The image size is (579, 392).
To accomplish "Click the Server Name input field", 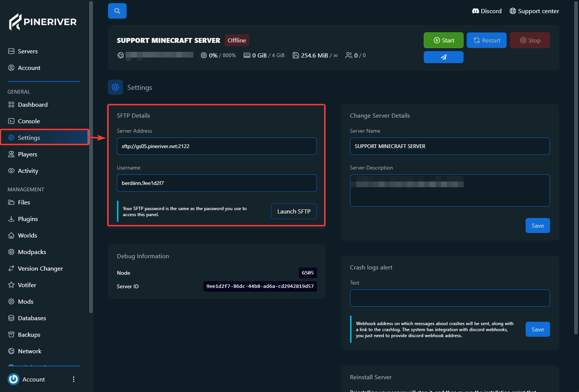I will 450,146.
